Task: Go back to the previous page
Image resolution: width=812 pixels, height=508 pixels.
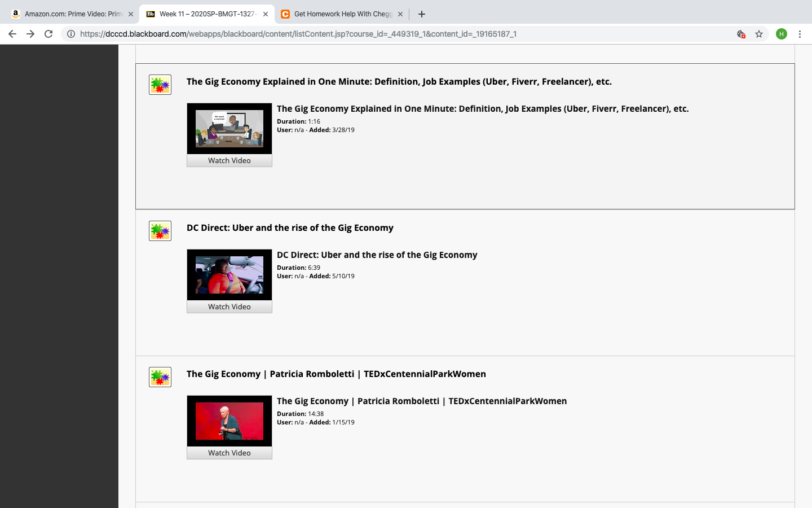Action: tap(12, 34)
